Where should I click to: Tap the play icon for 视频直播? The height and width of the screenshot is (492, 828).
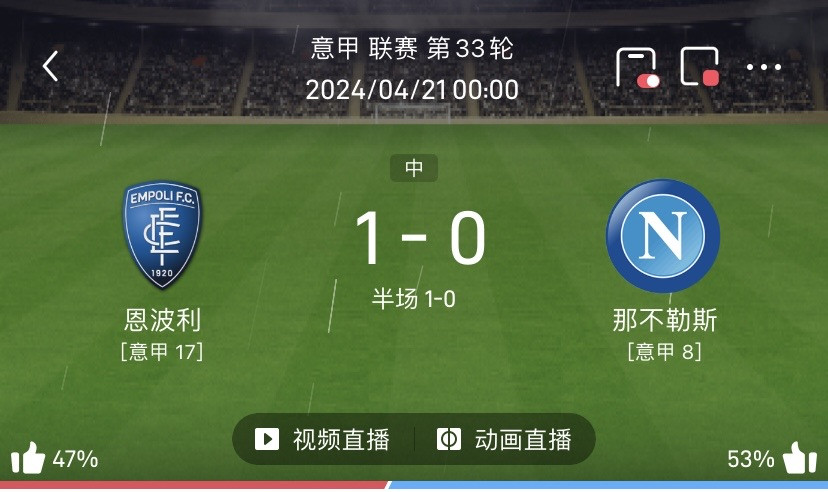267,439
